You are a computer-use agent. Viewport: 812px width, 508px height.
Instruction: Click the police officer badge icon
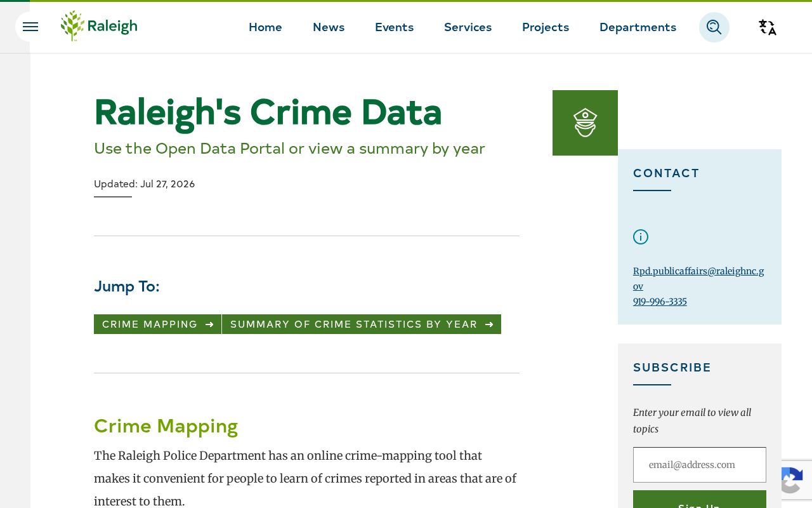click(x=585, y=123)
